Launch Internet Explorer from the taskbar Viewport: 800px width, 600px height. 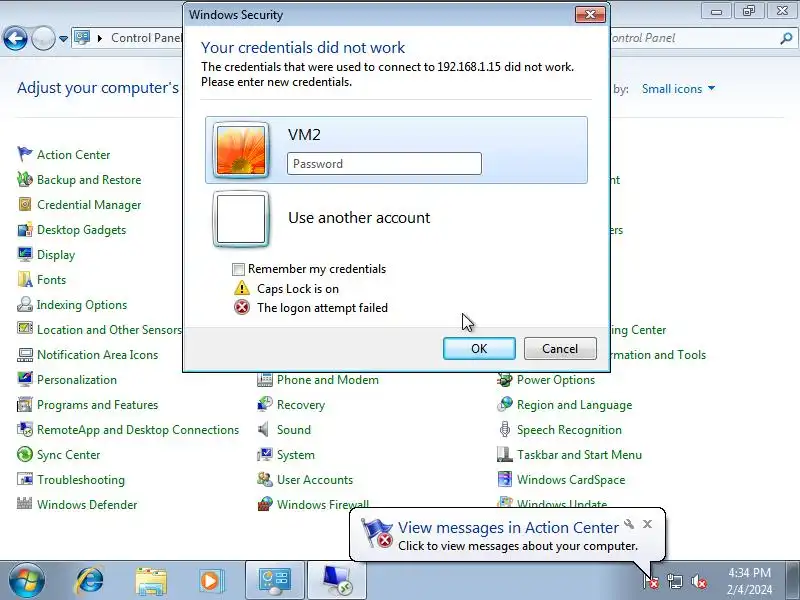click(90, 581)
